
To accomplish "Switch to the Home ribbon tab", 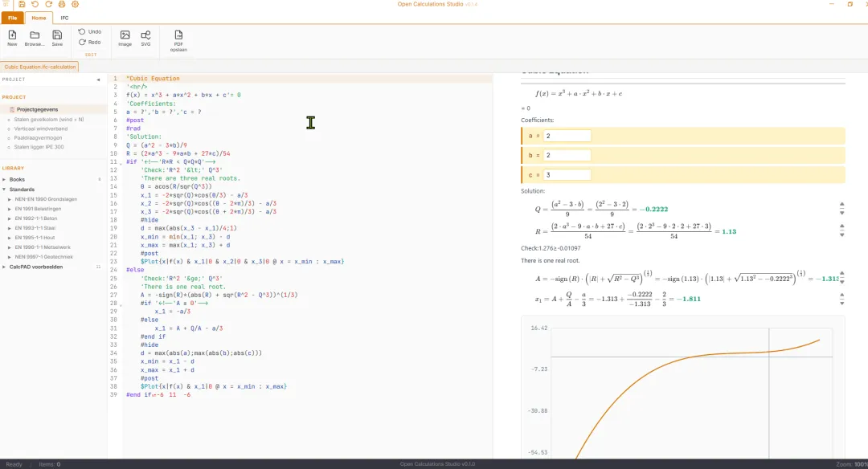I will [39, 18].
